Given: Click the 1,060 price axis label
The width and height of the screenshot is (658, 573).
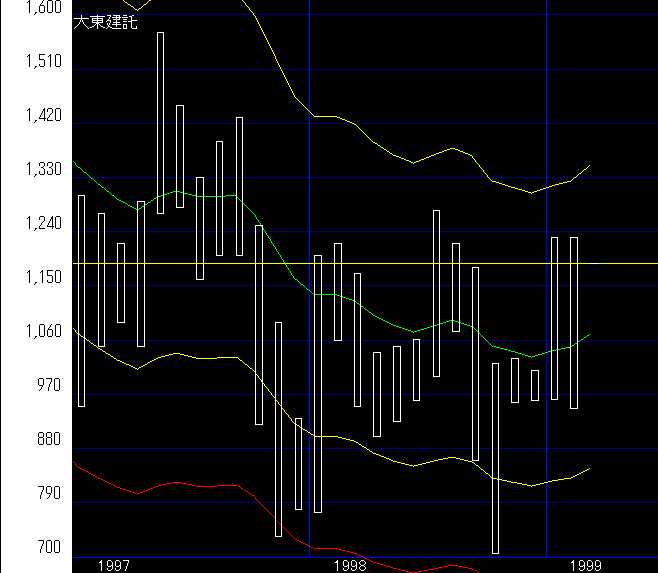Looking at the screenshot, I should point(44,332).
